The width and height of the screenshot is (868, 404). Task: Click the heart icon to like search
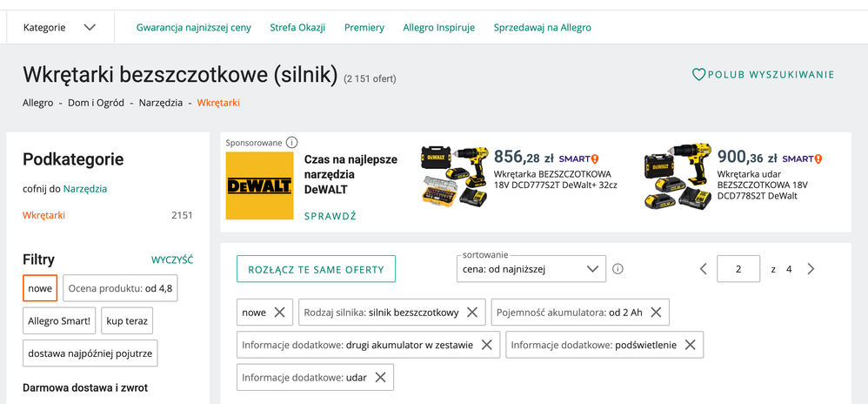pyautogui.click(x=698, y=74)
